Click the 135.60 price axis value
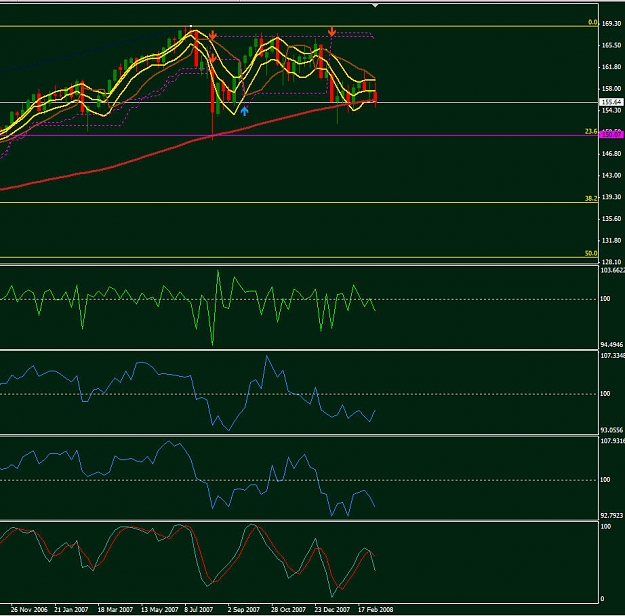 pyautogui.click(x=611, y=219)
